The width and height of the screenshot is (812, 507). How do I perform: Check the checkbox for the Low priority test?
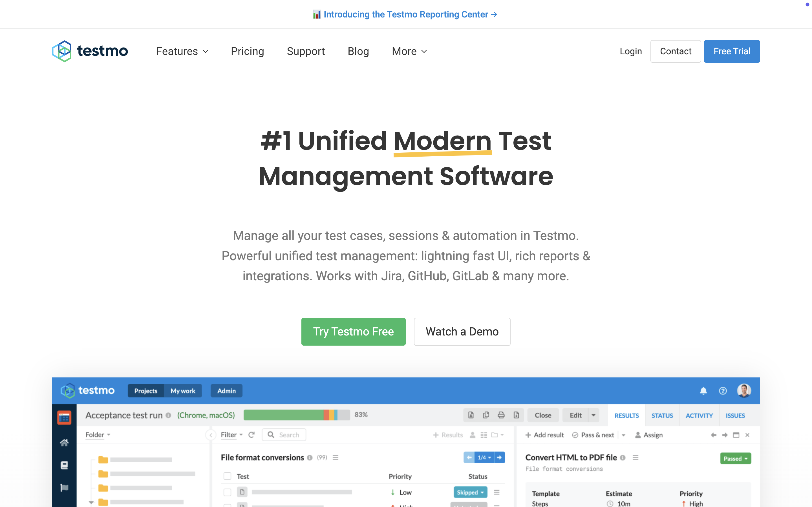(228, 492)
